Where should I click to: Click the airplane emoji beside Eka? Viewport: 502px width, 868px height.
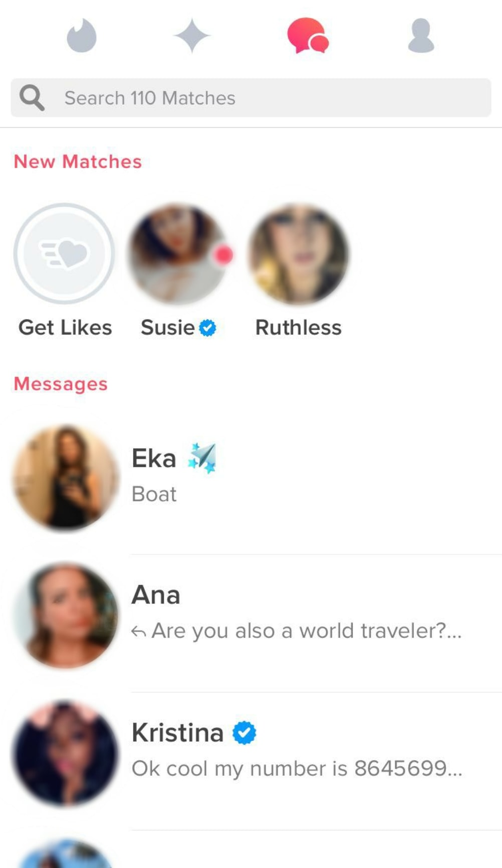pos(202,458)
